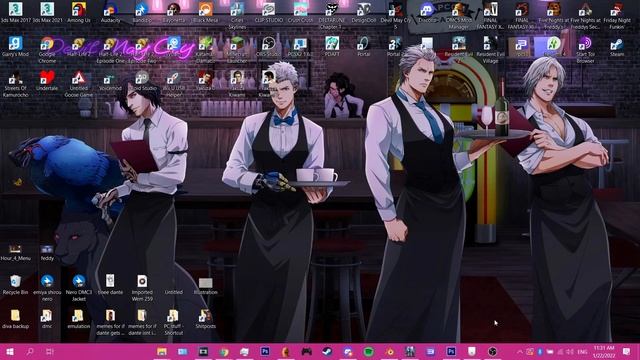Open the Garry's Mod shortcut

pyautogui.click(x=16, y=47)
